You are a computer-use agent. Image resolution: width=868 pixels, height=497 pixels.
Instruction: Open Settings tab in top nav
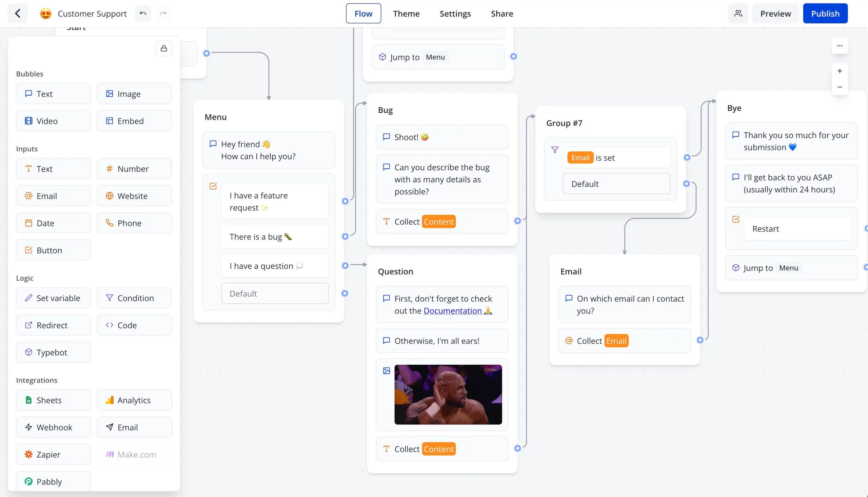pyautogui.click(x=455, y=13)
